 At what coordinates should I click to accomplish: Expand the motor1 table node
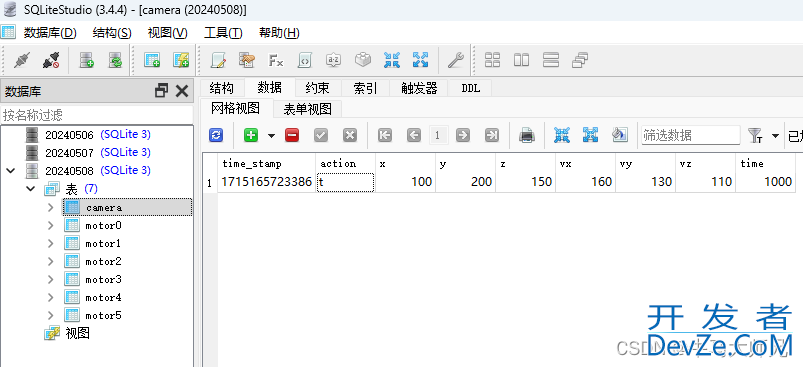point(50,243)
